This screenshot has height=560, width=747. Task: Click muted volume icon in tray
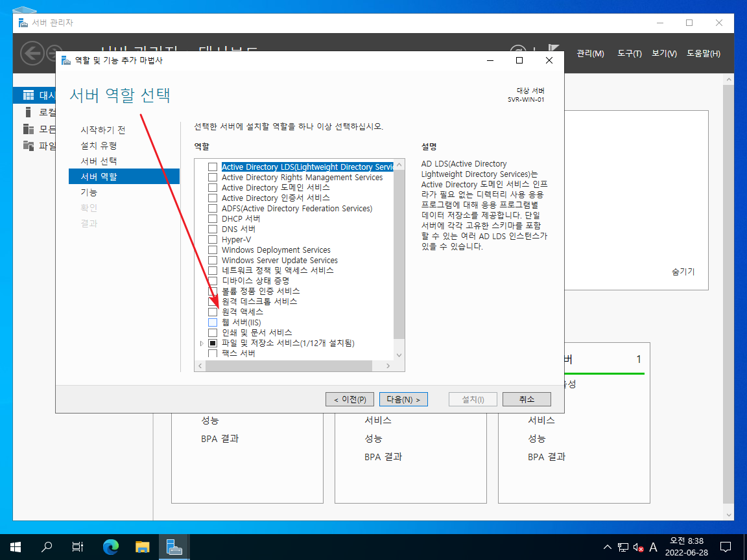tap(638, 547)
